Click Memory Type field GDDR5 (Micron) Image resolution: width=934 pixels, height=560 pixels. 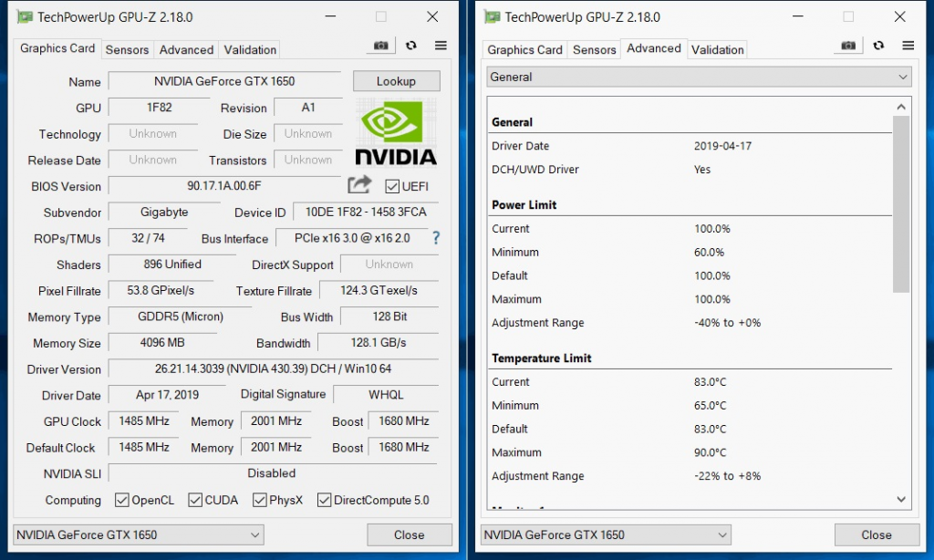pyautogui.click(x=181, y=316)
